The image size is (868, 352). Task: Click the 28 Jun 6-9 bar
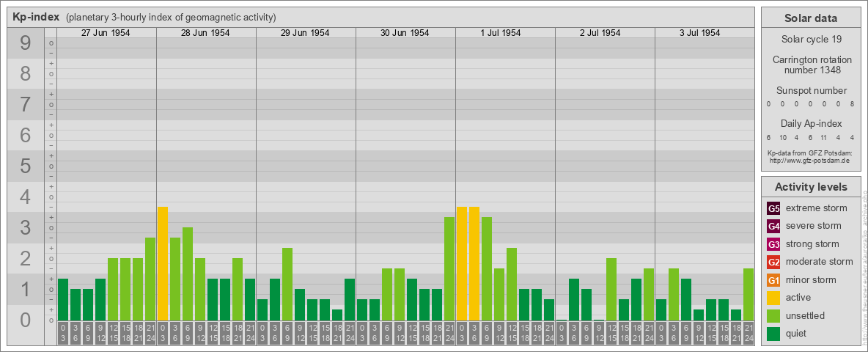(188, 274)
